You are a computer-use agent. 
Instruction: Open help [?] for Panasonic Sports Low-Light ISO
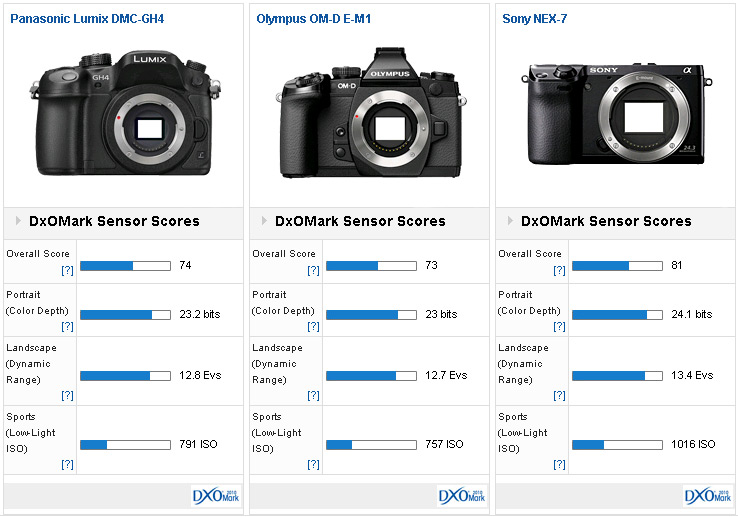(x=67, y=464)
